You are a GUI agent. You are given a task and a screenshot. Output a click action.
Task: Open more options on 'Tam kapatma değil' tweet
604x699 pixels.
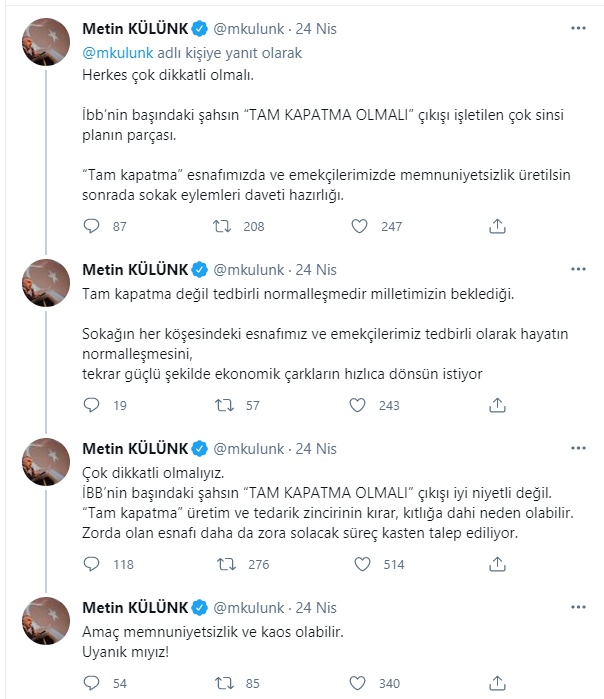point(578,270)
